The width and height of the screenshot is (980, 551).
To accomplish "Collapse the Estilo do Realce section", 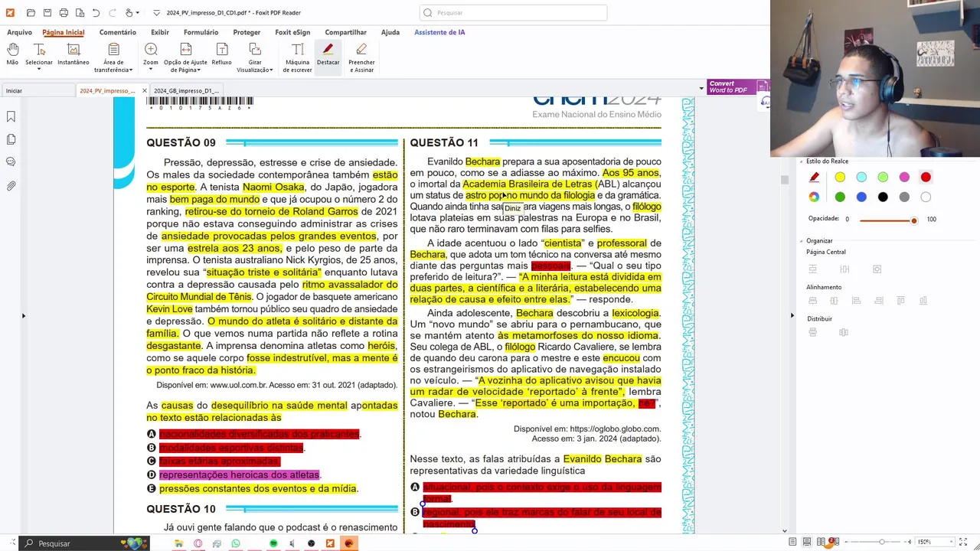I will click(x=801, y=161).
